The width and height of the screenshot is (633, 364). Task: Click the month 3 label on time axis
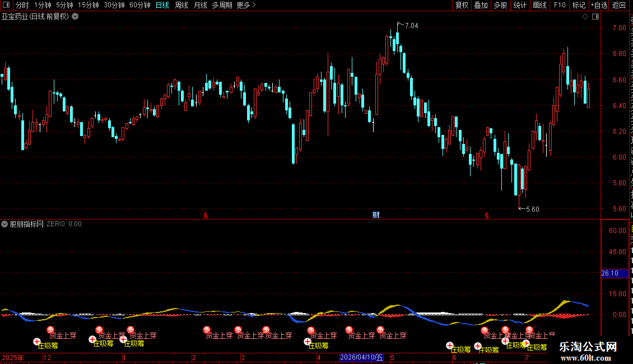(243, 357)
